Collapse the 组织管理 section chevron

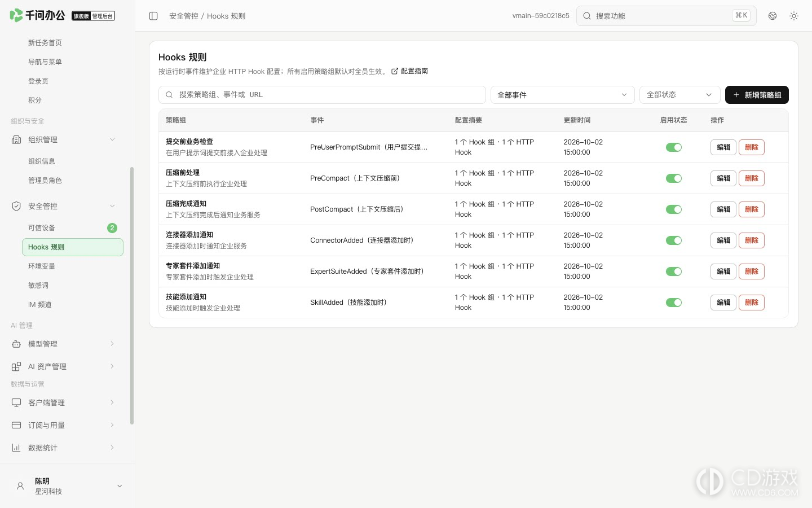[112, 139]
